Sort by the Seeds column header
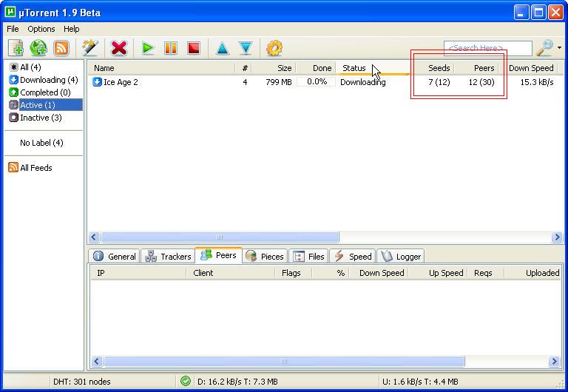The width and height of the screenshot is (568, 392). [x=432, y=68]
